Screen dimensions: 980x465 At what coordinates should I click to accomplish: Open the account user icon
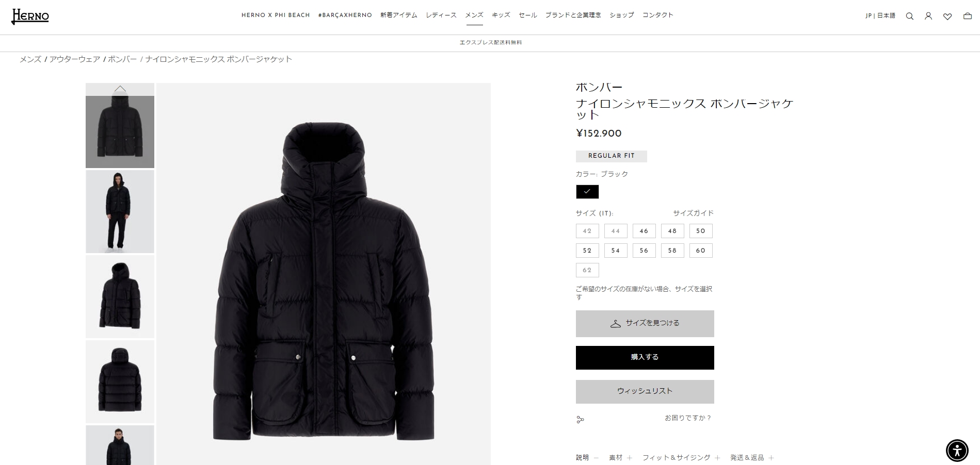[x=928, y=16]
